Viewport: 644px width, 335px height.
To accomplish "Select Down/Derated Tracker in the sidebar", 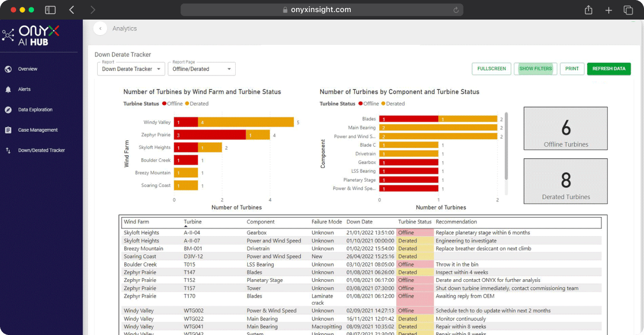I will [41, 150].
